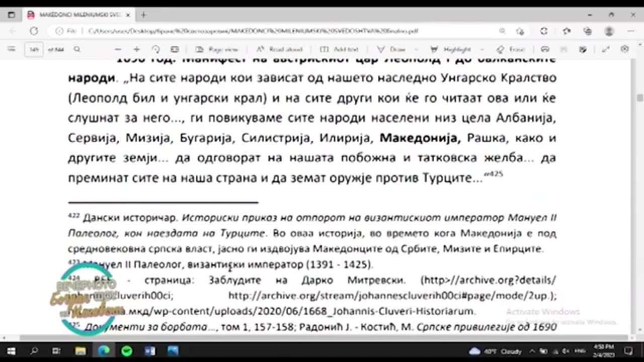Open Edge Settings and more menu
The width and height of the screenshot is (644, 362).
coord(631,31)
